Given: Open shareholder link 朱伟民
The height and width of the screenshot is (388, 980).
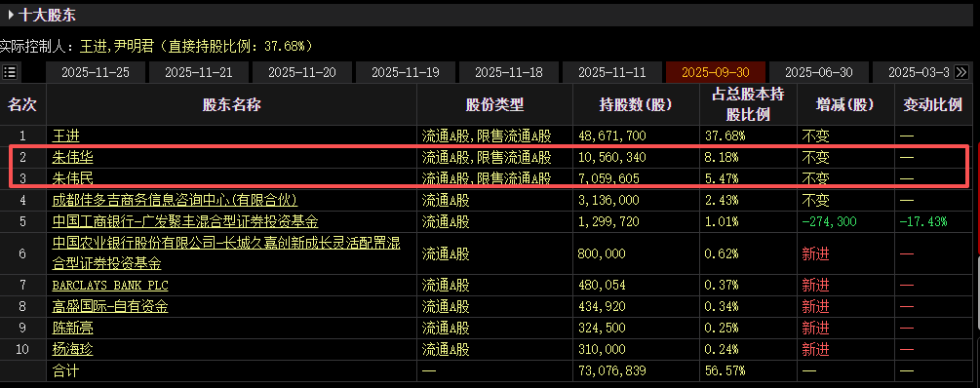Looking at the screenshot, I should (72, 178).
